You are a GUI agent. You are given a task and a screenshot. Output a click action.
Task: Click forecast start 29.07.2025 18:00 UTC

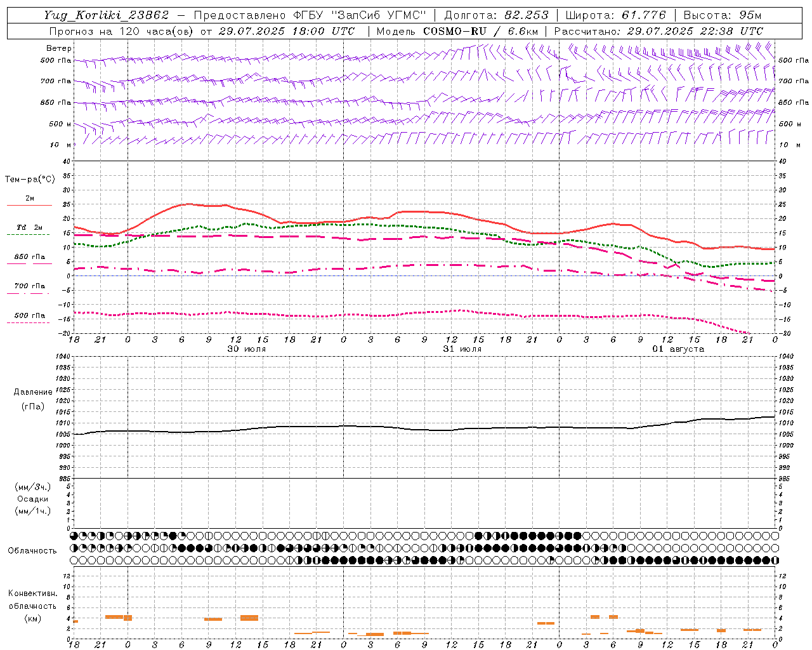click(287, 31)
